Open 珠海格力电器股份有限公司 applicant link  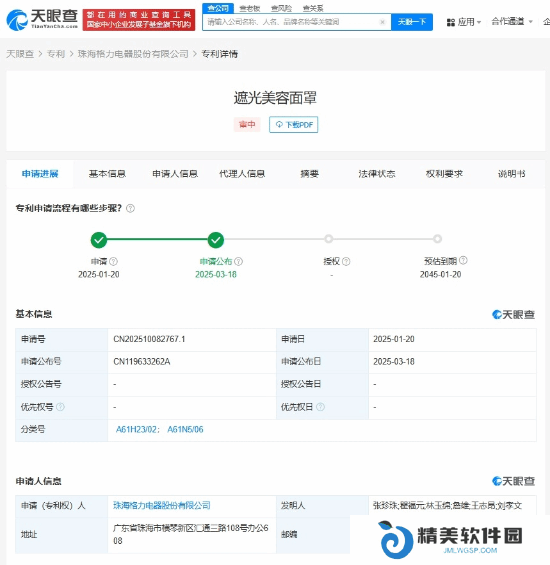(162, 505)
